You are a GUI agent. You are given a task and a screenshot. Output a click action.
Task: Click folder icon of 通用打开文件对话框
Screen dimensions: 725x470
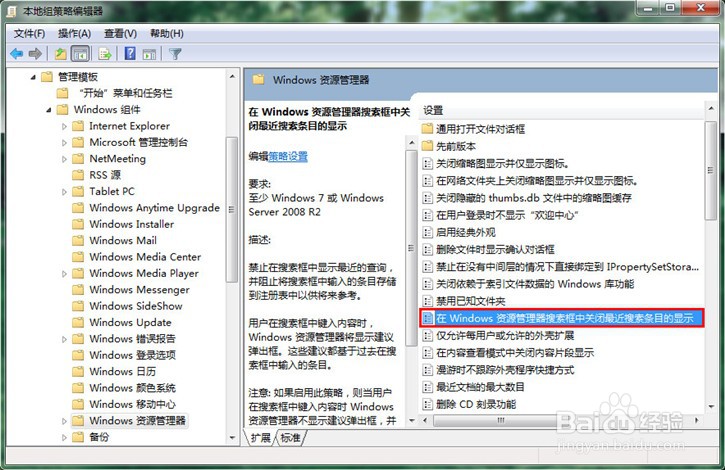click(x=427, y=129)
